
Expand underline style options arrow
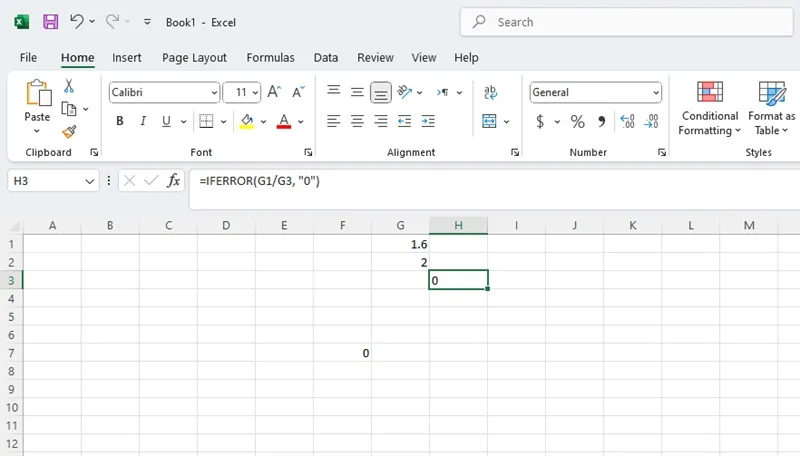(x=183, y=121)
